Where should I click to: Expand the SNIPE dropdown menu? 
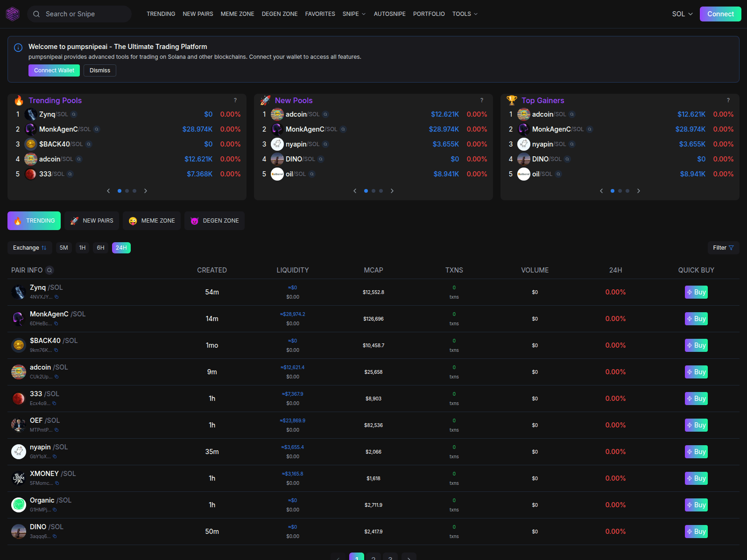click(x=354, y=14)
